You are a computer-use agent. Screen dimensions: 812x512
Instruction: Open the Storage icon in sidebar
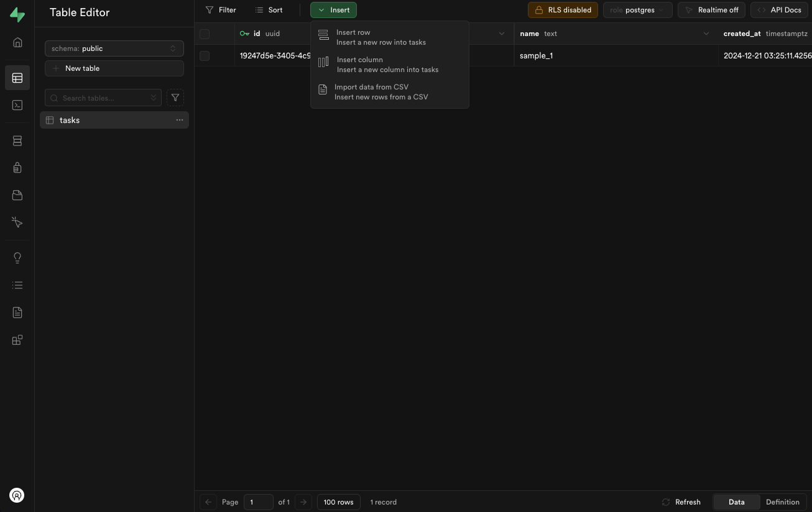(x=17, y=195)
